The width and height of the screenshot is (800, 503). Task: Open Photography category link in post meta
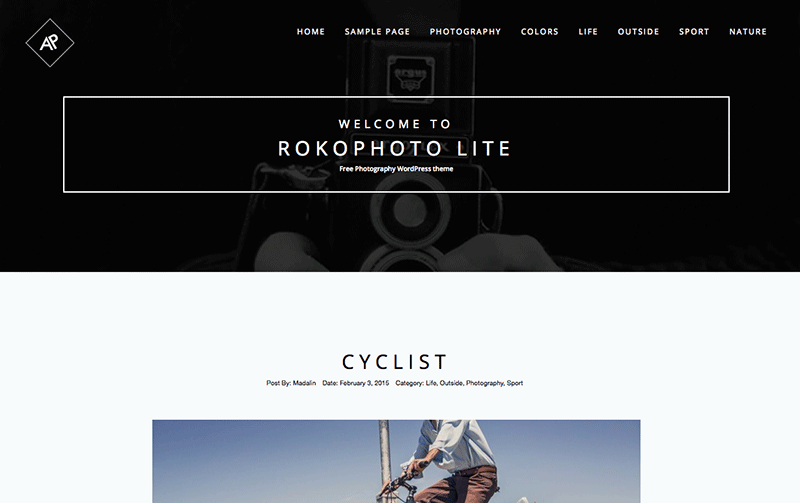485,383
